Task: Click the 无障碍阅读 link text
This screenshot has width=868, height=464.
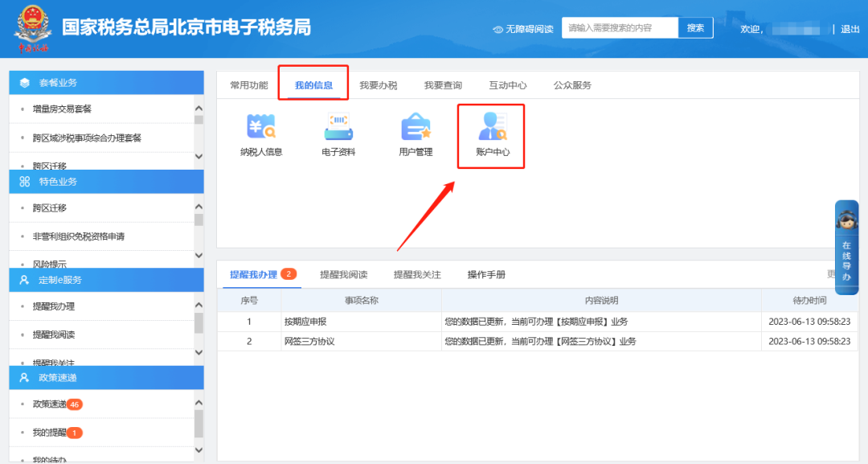Action: [x=529, y=29]
